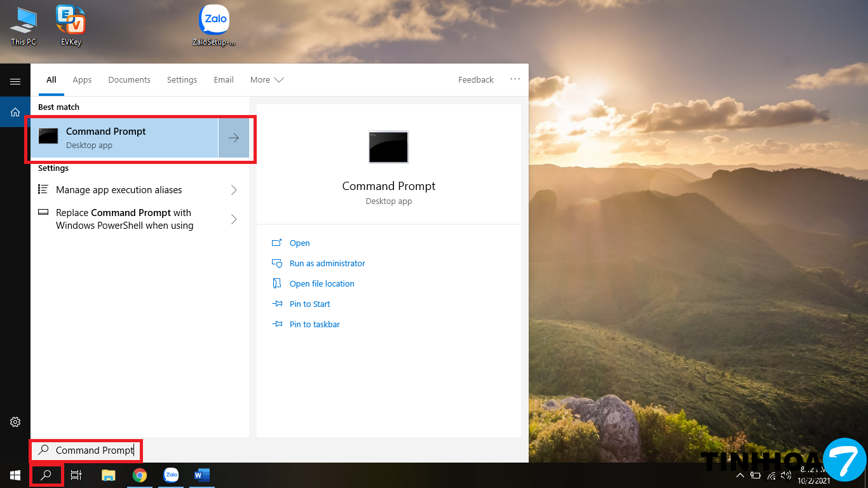The width and height of the screenshot is (868, 488).
Task: Expand the hamburger menu in search panel
Action: (15, 81)
